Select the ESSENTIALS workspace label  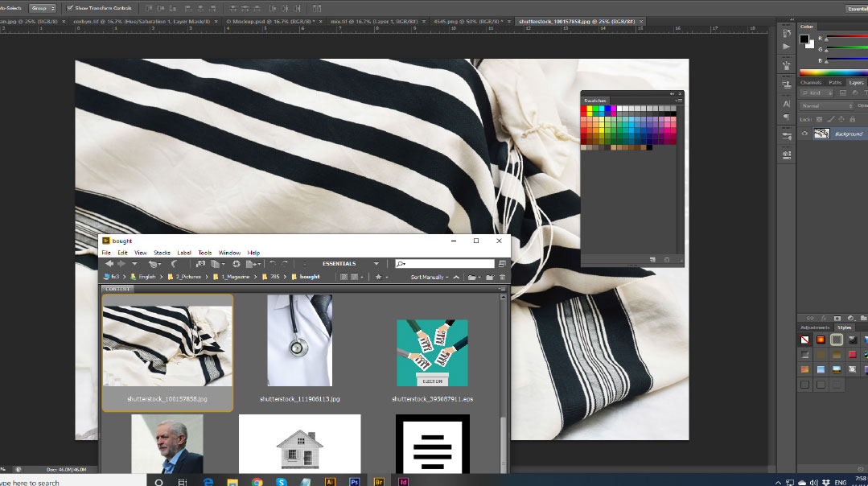tap(339, 264)
